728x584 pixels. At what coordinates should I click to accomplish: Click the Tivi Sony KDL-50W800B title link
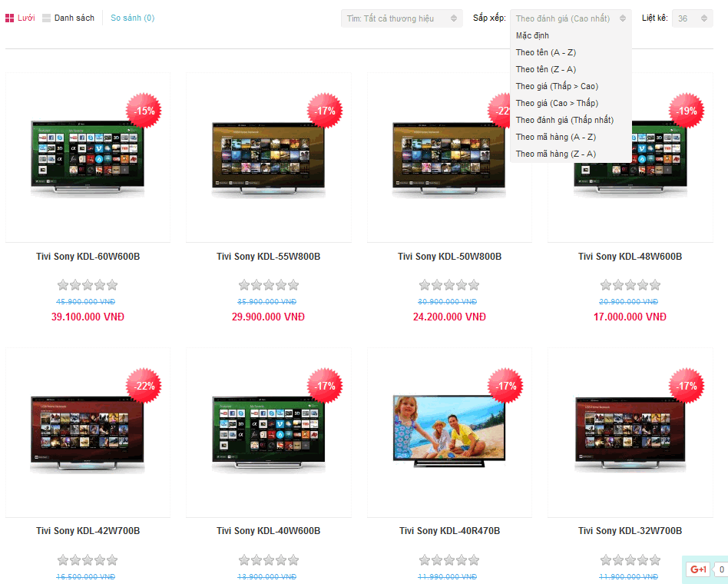[x=449, y=257]
